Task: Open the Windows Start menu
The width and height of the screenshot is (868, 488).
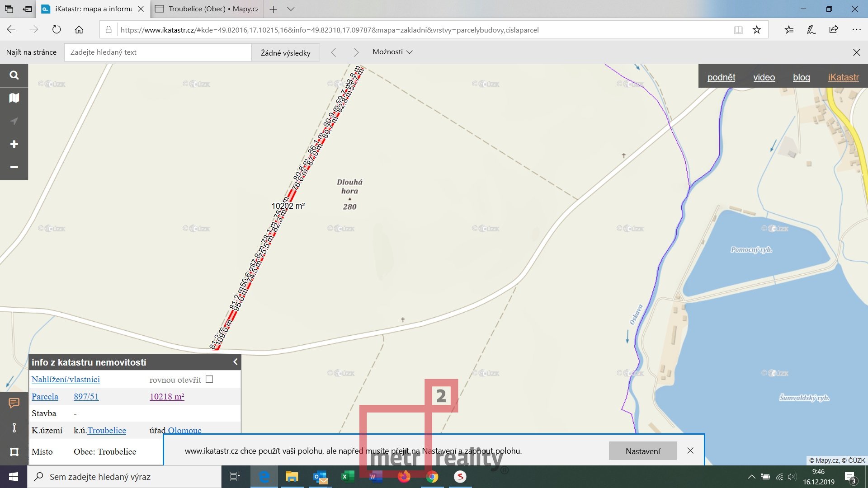Action: click(x=13, y=477)
